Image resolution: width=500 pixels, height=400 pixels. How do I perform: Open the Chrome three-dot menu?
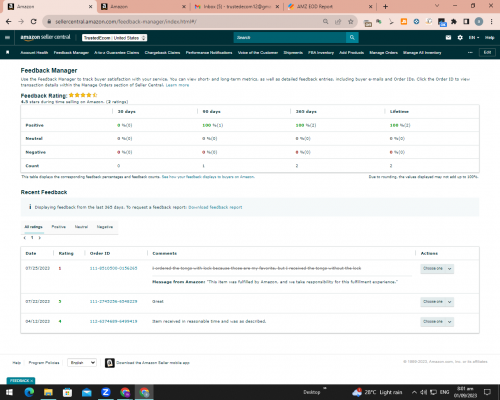[x=491, y=21]
